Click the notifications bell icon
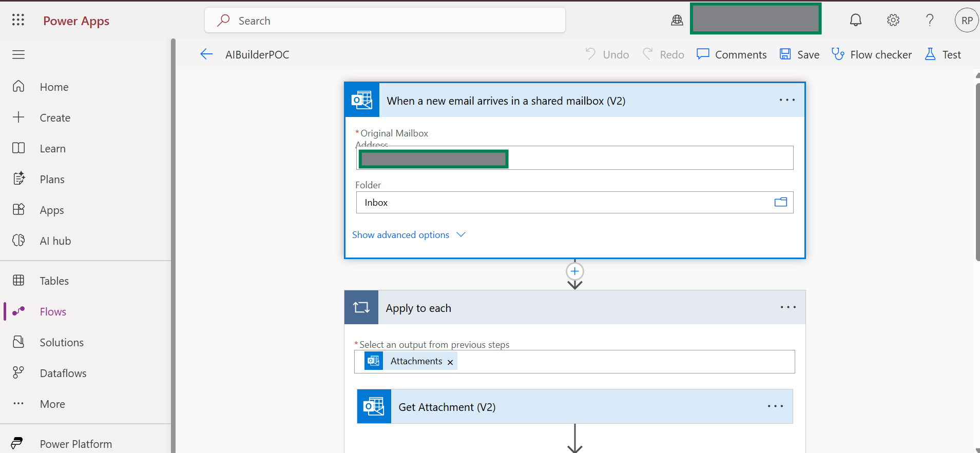Image resolution: width=980 pixels, height=453 pixels. tap(855, 20)
